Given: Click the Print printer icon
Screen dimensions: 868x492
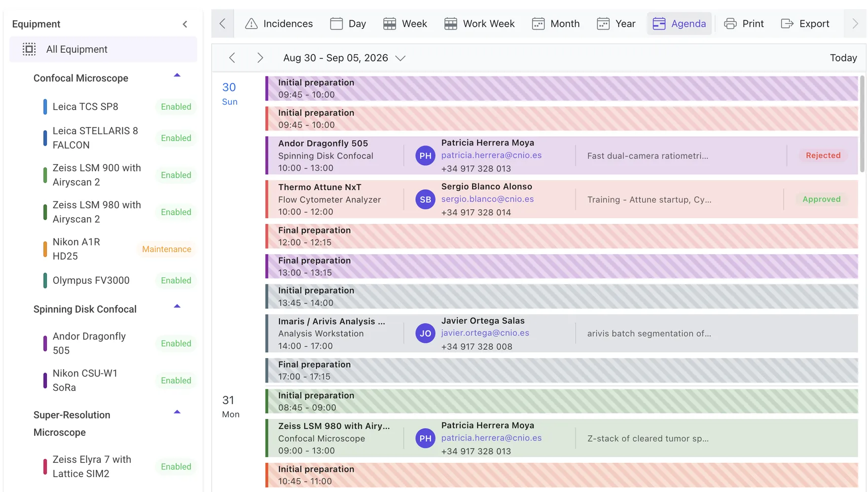Looking at the screenshot, I should [730, 24].
